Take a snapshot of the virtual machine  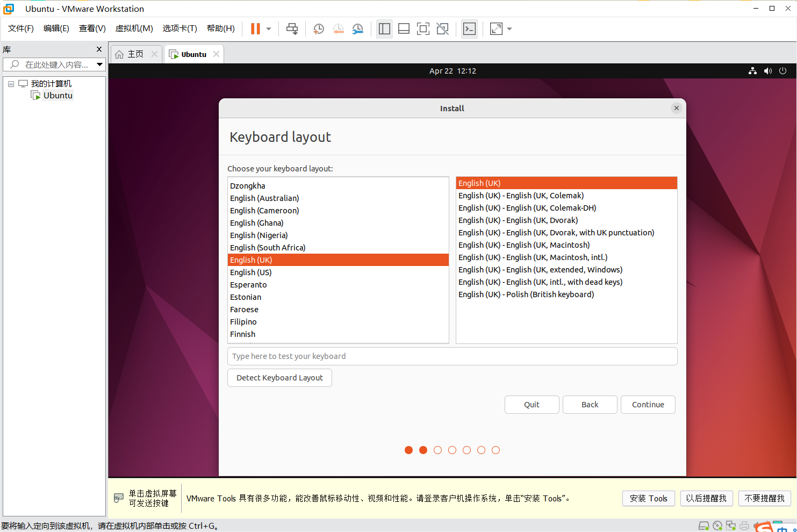pyautogui.click(x=319, y=29)
